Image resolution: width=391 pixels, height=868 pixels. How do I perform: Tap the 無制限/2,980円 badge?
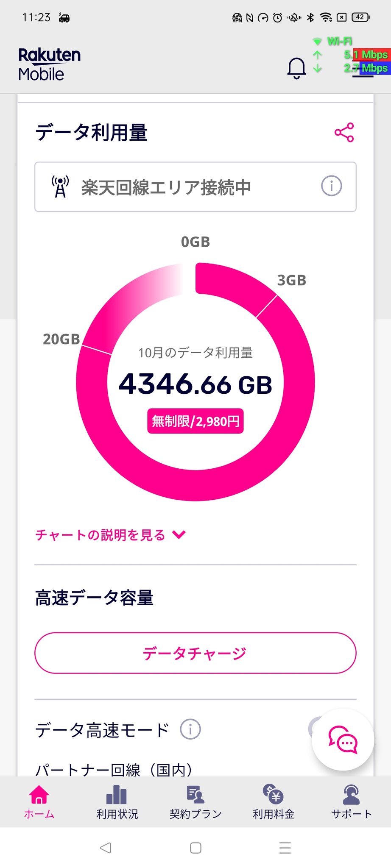tap(195, 421)
